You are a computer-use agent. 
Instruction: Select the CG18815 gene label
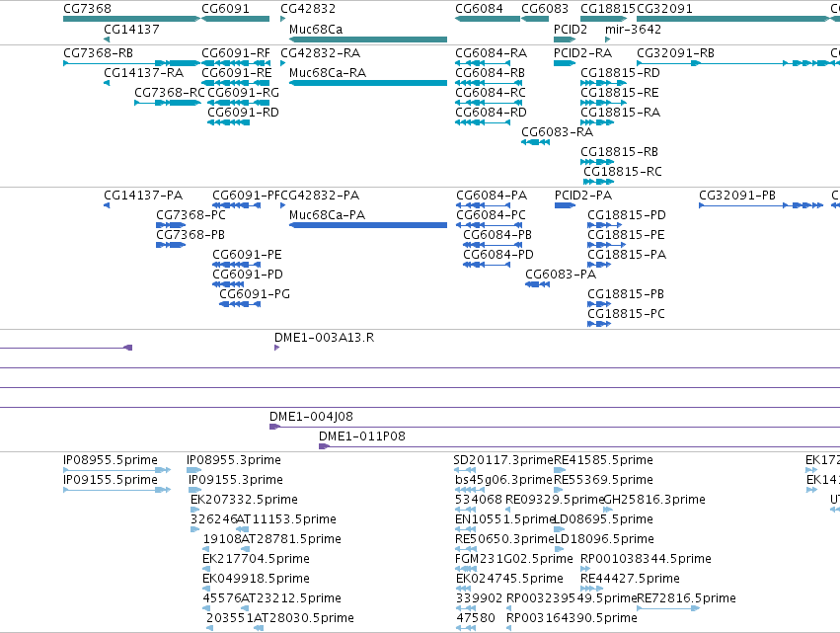point(607,9)
